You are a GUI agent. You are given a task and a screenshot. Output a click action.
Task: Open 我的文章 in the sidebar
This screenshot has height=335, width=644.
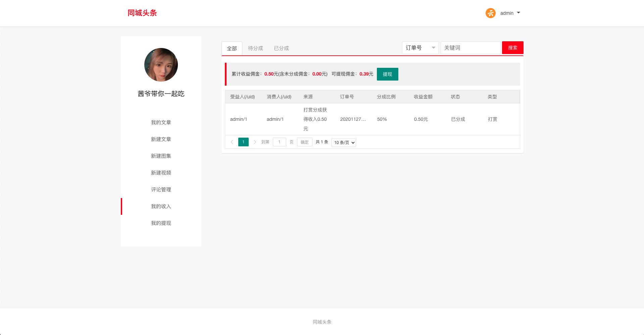[x=161, y=123]
